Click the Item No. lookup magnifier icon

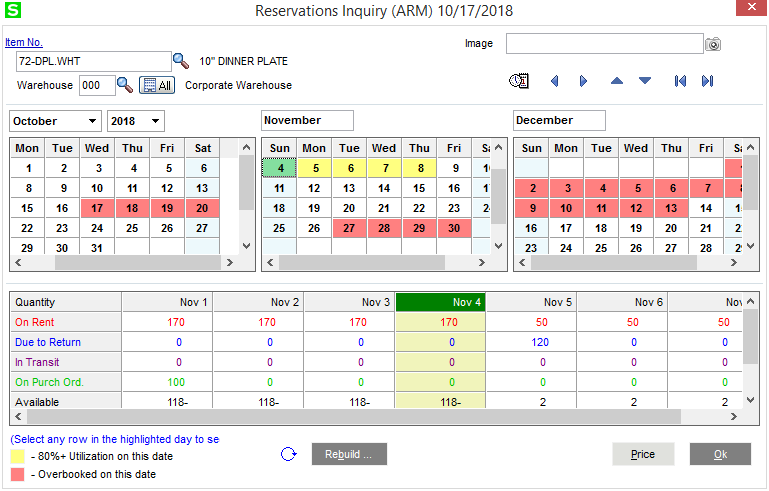181,61
